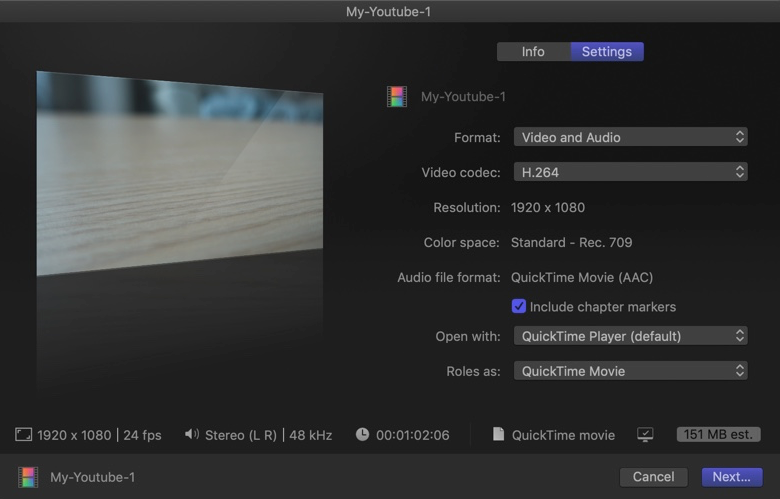Click the 151 MB est. size indicator

click(718, 434)
